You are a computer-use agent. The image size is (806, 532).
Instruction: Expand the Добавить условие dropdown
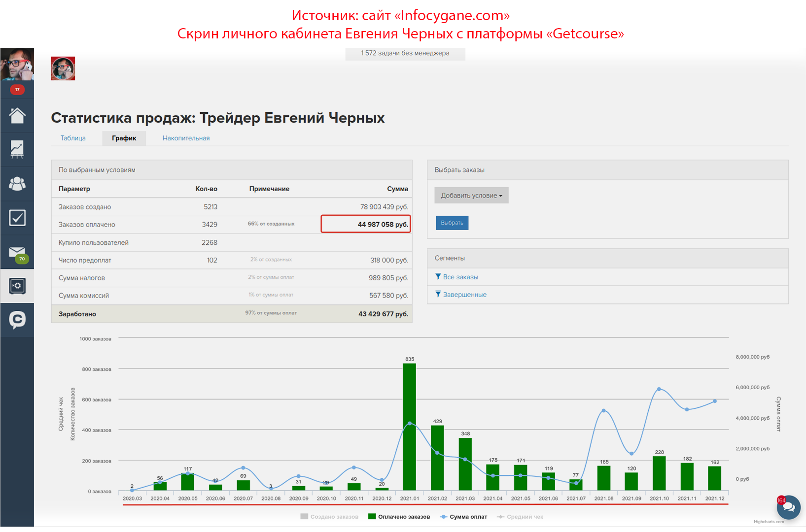pyautogui.click(x=471, y=195)
